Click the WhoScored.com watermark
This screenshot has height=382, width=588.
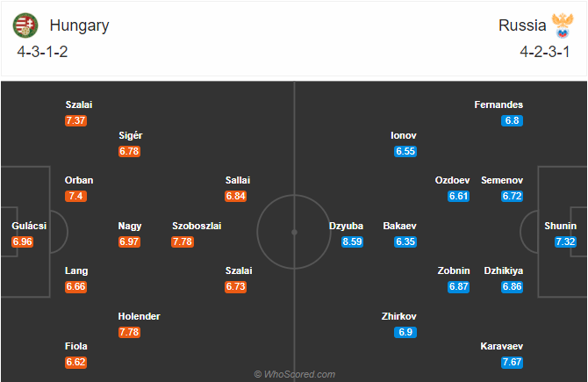tap(294, 374)
